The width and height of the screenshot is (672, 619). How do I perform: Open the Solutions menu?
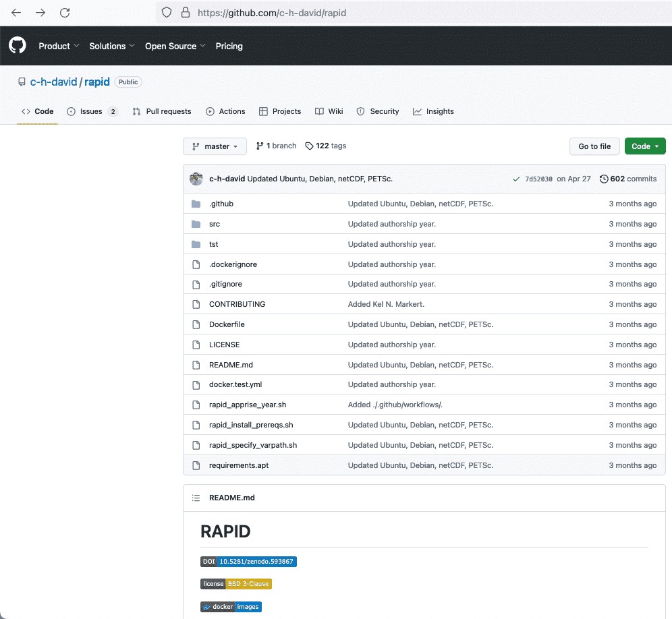click(x=112, y=46)
